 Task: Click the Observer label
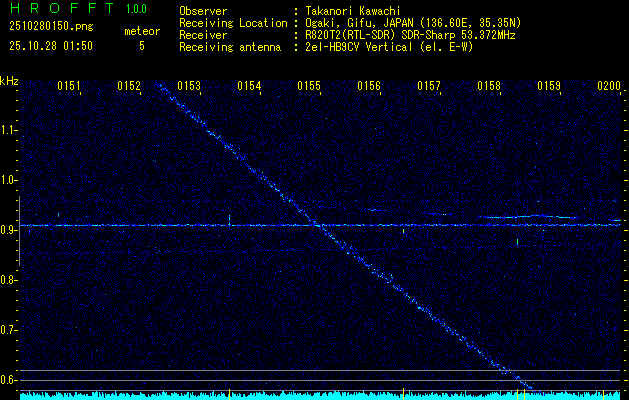click(203, 11)
